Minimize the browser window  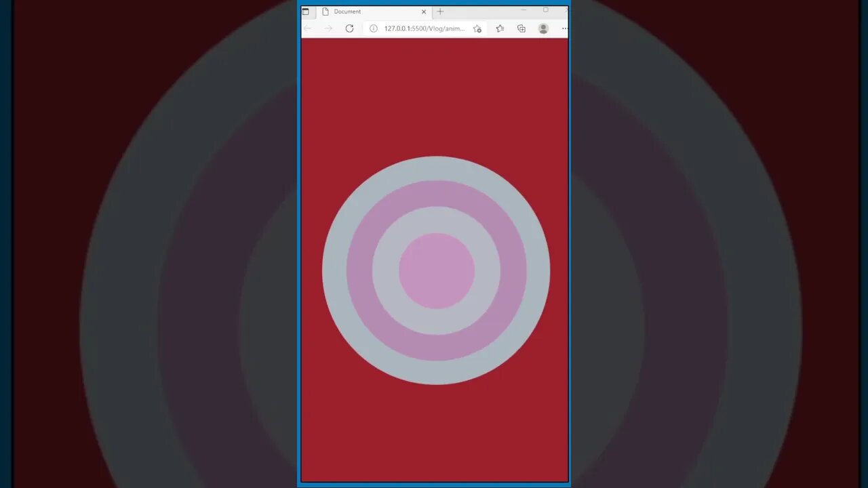(524, 10)
